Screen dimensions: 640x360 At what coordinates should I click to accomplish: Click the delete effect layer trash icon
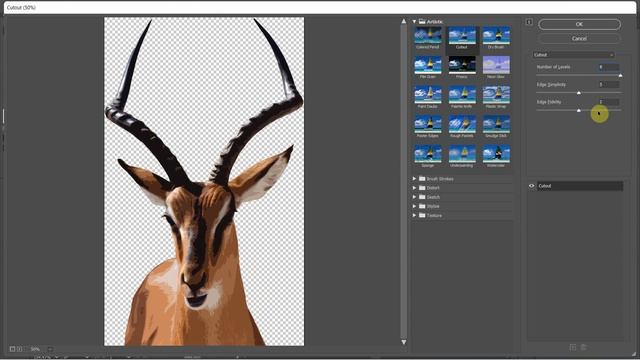pyautogui.click(x=584, y=347)
